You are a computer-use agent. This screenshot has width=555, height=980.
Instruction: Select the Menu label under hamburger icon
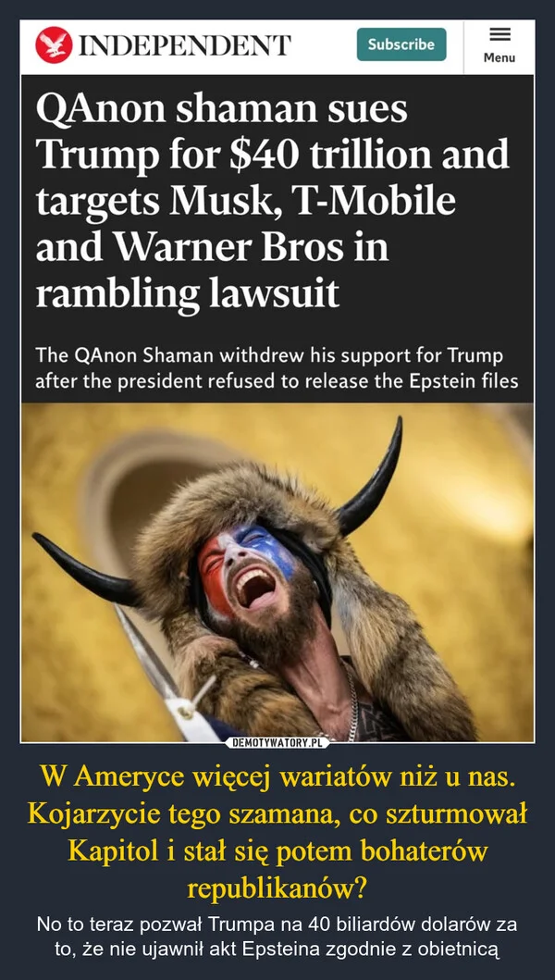point(499,57)
